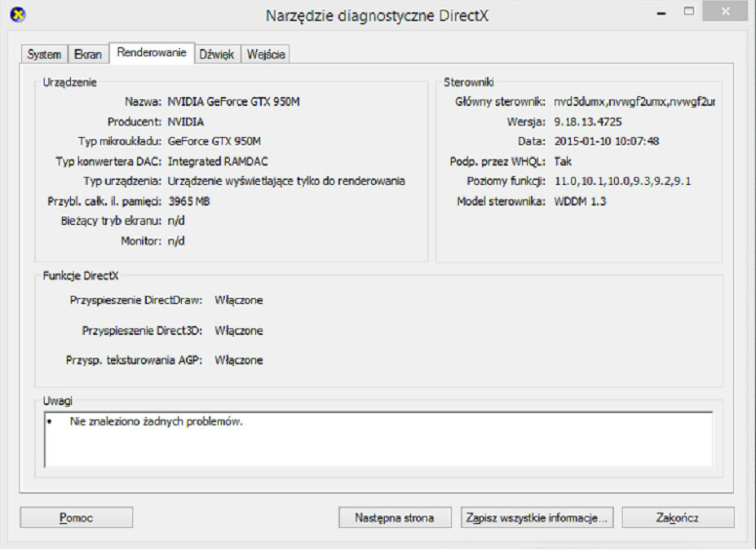Click the 'Typ konwertera DAC:' label
The width and height of the screenshot is (756, 550).
pyautogui.click(x=108, y=161)
